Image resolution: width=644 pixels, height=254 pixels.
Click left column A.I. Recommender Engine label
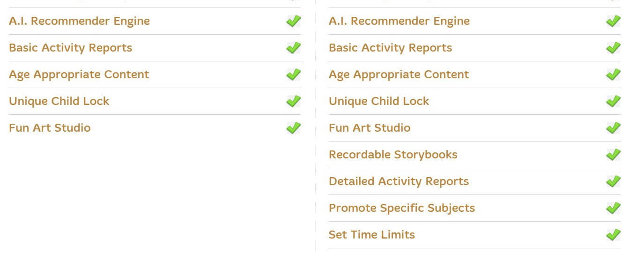coord(80,21)
